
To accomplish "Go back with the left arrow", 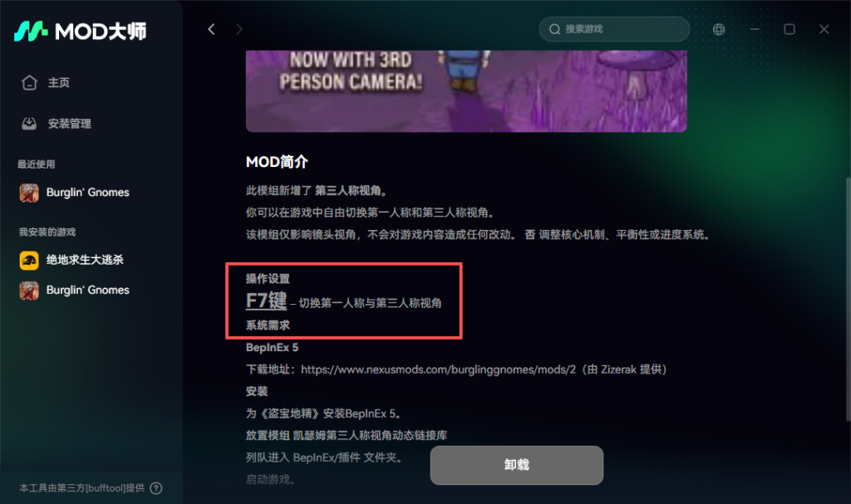I will click(212, 29).
